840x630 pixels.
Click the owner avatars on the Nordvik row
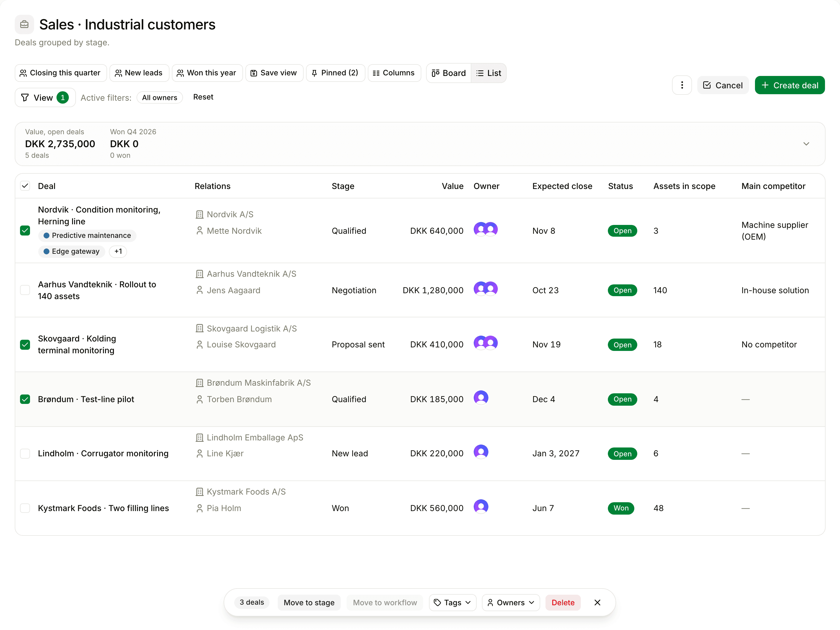point(485,230)
